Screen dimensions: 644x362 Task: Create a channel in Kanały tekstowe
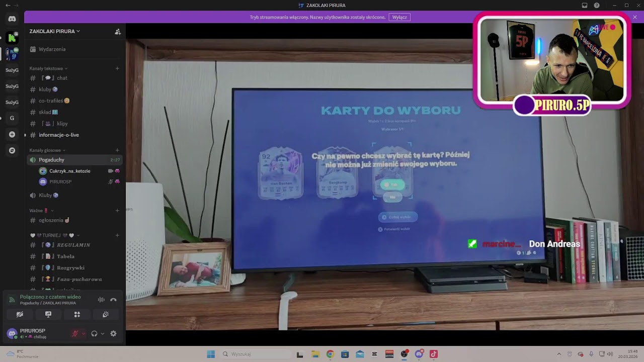[117, 68]
